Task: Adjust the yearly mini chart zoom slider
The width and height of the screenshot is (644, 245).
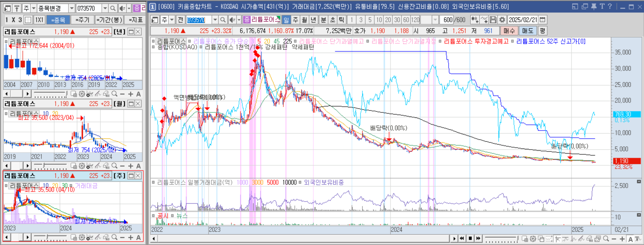Action: (50, 94)
